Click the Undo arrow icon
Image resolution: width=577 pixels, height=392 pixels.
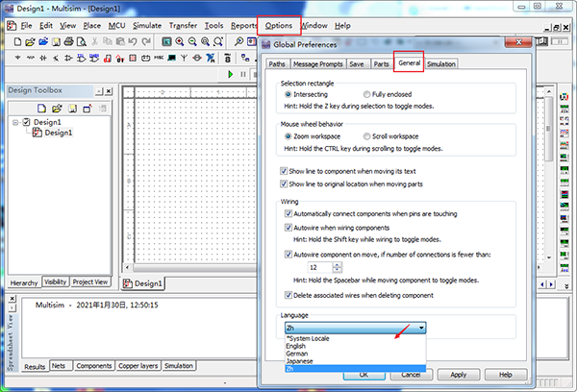pos(134,42)
